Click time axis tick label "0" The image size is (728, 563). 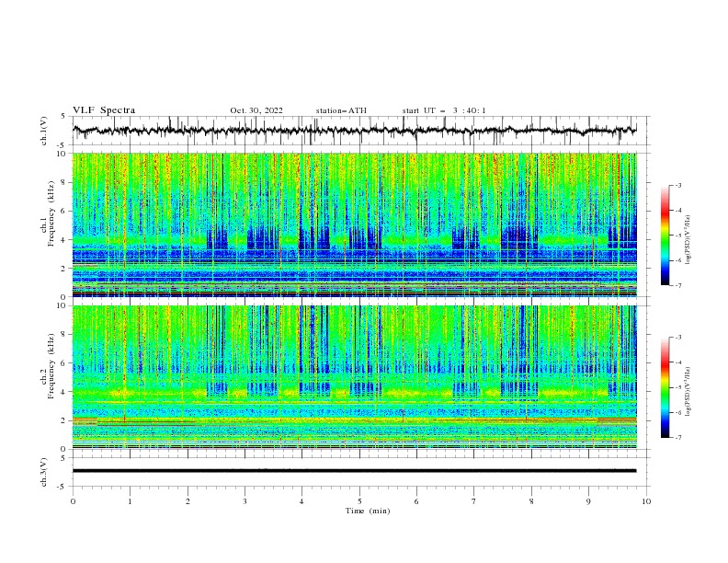tap(73, 501)
